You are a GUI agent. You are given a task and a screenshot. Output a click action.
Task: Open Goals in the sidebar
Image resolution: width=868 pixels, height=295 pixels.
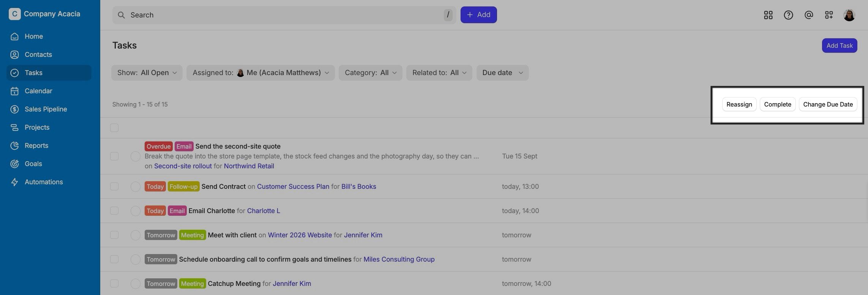[x=49, y=164]
